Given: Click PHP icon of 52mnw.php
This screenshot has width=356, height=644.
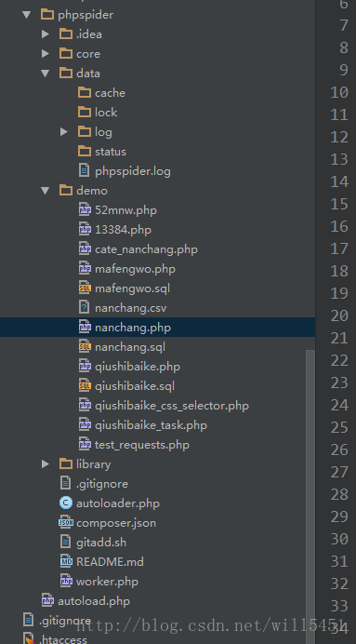Looking at the screenshot, I should [85, 210].
